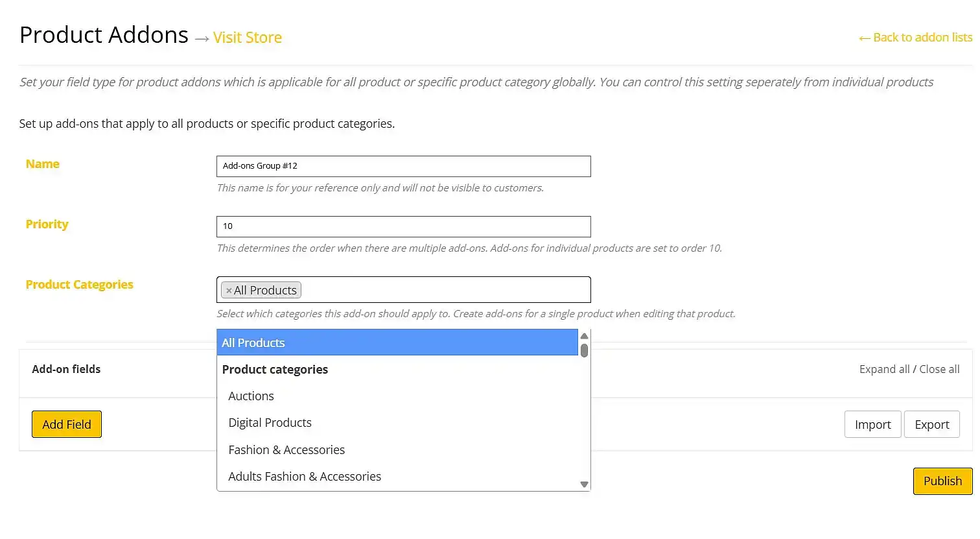Go back to addon lists
980x539 pixels.
click(915, 38)
